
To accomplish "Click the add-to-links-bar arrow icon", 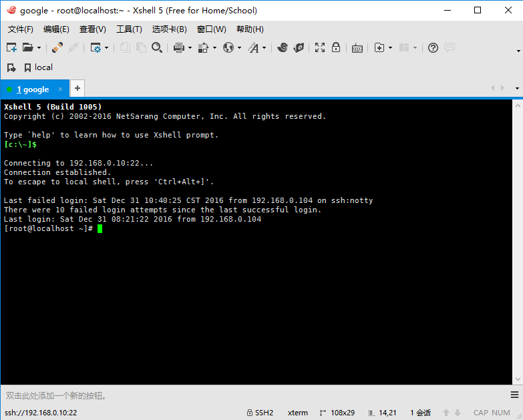I will pos(11,67).
